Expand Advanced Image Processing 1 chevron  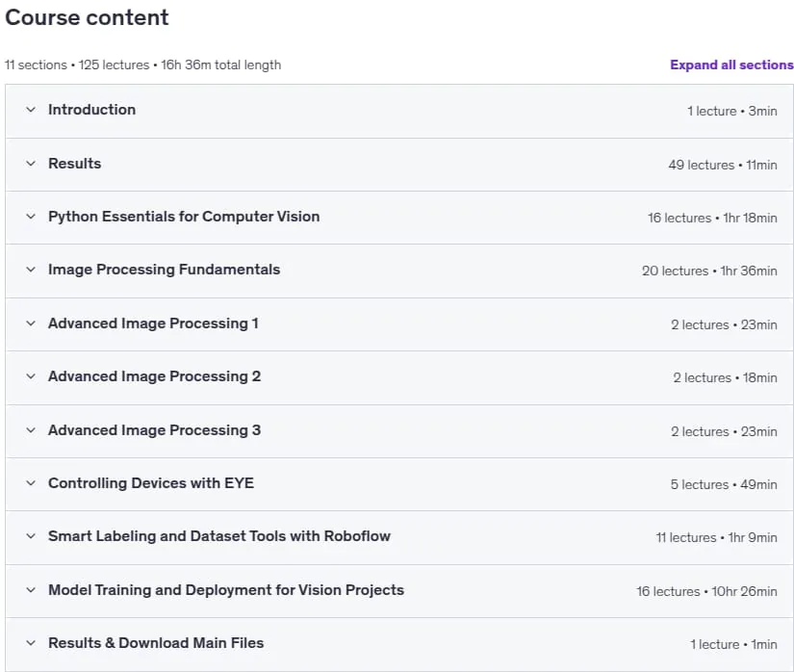[31, 323]
